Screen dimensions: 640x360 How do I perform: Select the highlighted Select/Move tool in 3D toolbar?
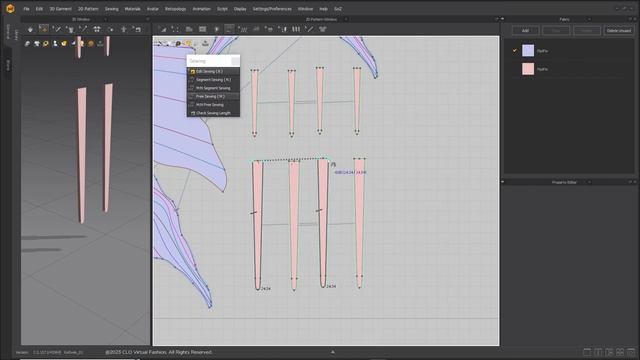pos(44,29)
